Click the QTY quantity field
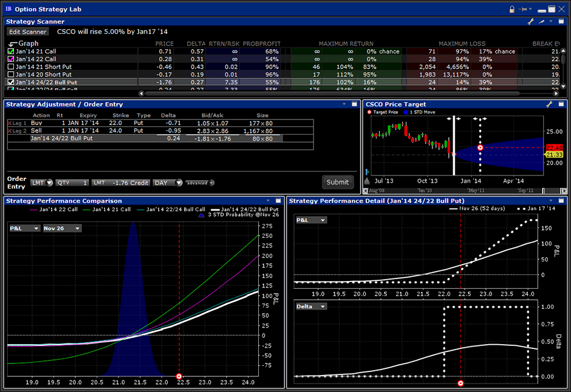Screen dimensions: 571x392 coord(72,183)
